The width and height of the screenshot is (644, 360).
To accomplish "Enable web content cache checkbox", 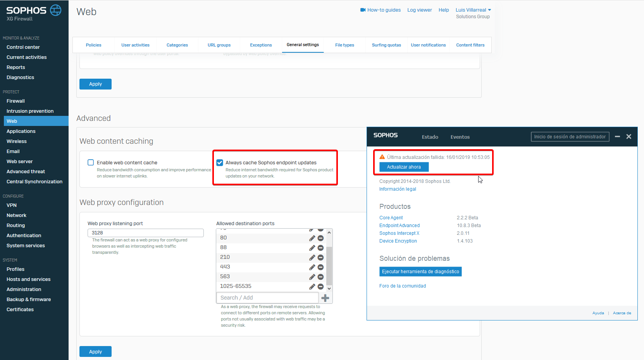I will tap(91, 163).
